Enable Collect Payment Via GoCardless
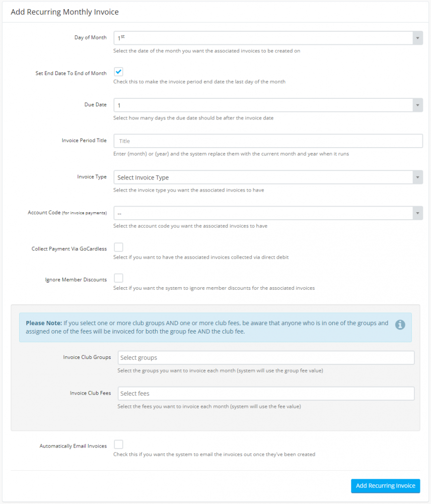Screen dimensions: 431x504 click(x=118, y=247)
